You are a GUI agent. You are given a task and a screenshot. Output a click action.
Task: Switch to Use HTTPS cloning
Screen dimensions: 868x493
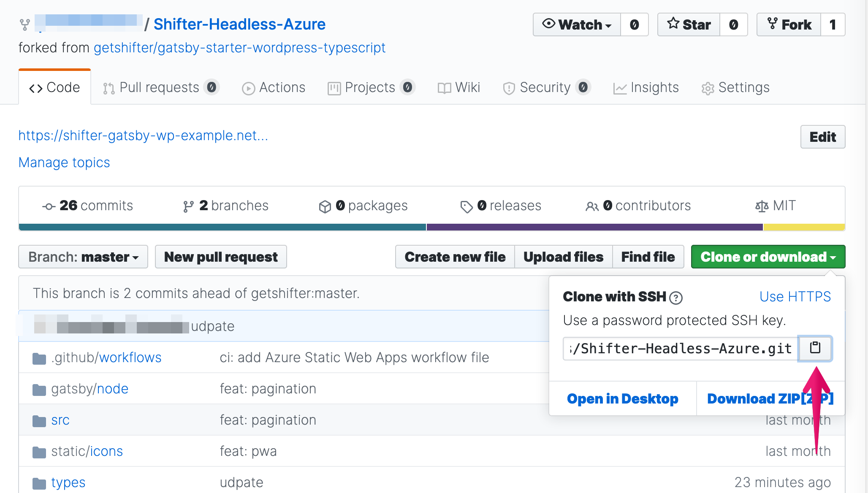pos(795,297)
